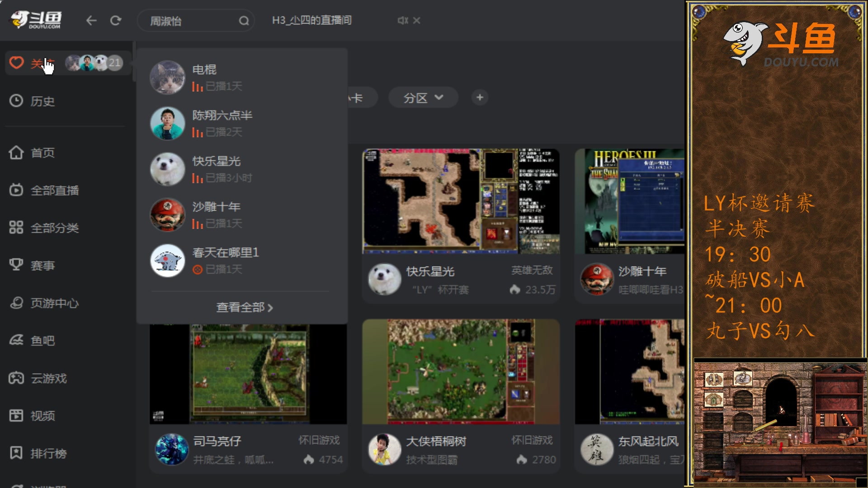Close the H3_小四的直播间 tab
The image size is (868, 488).
coord(417,20)
